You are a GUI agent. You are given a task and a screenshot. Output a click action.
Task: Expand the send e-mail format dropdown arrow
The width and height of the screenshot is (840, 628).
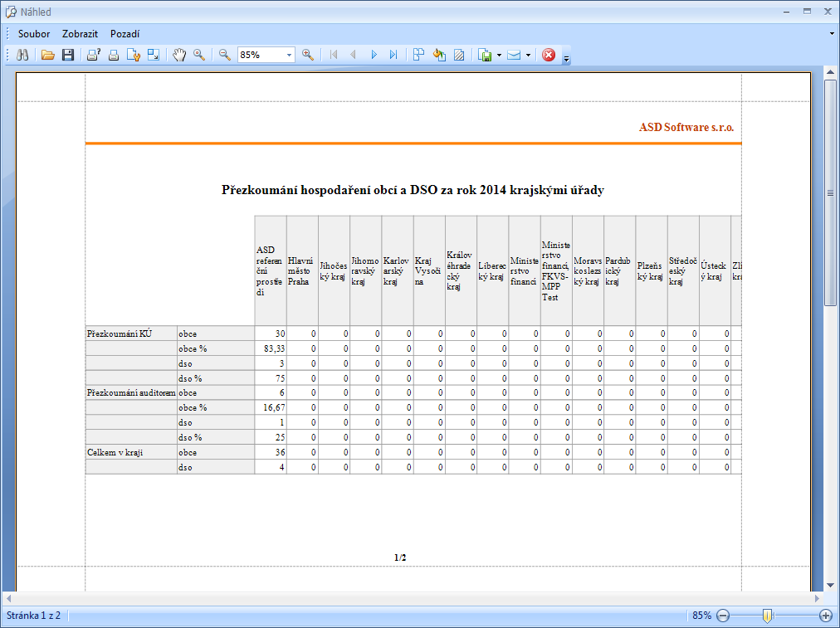click(528, 55)
